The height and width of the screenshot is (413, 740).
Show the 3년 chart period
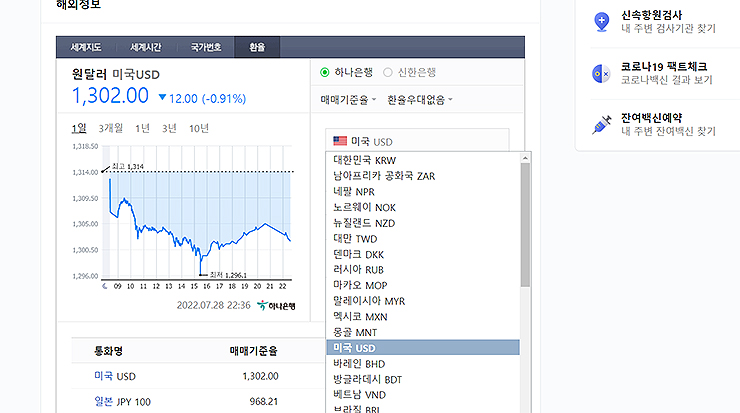(x=169, y=128)
